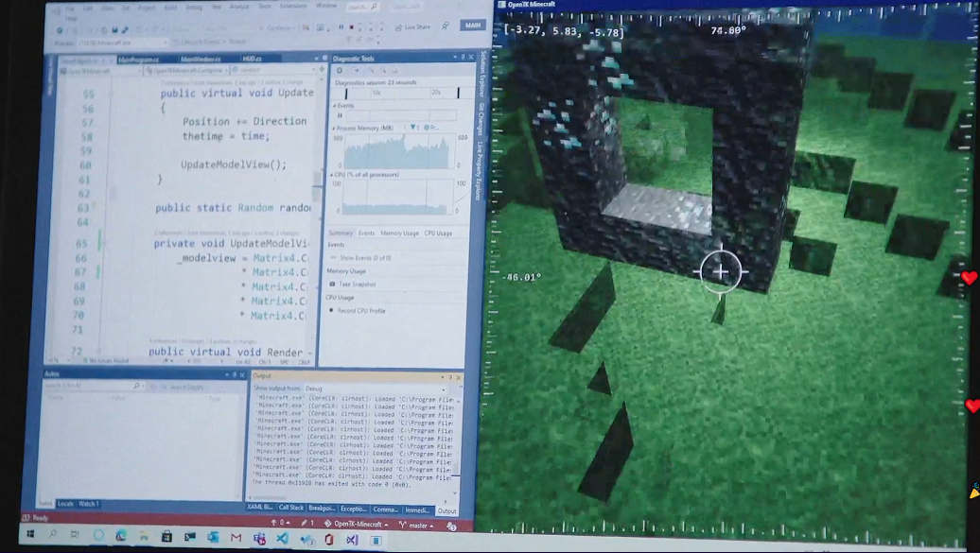Click the Autos panel search field
Viewport: 980px width, 553px height.
point(94,387)
